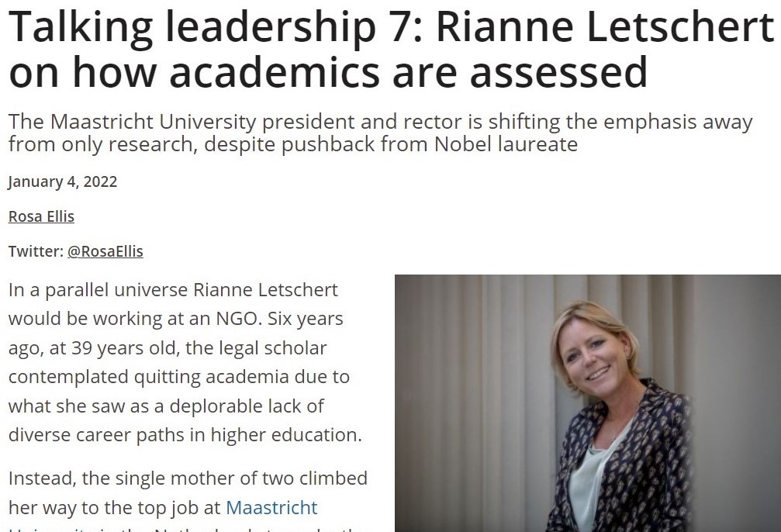Open the Rosa Ellis author link
Viewport: 781px width, 532px height.
[x=41, y=216]
